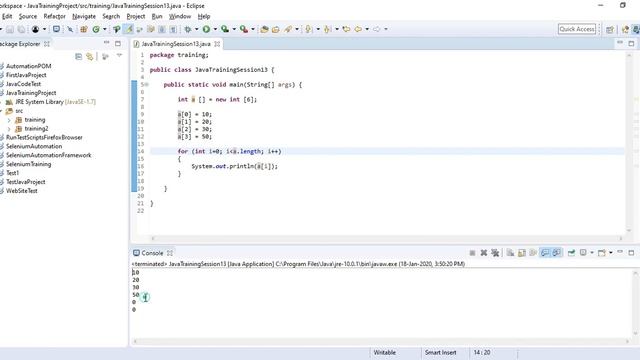The image size is (640, 360).
Task: Close the JavaTrainingSession13.java editor tab
Action: [217, 44]
